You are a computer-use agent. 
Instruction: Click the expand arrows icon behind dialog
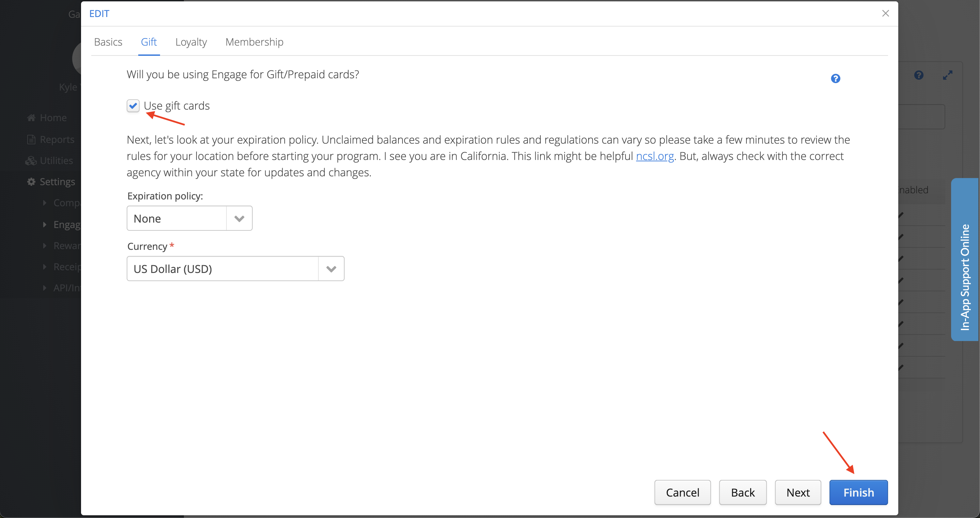click(x=947, y=75)
